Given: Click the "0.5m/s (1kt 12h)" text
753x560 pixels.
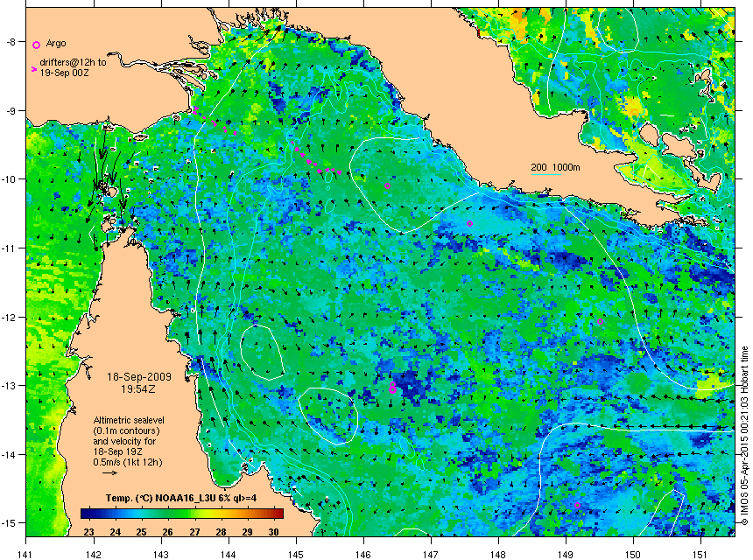Looking at the screenshot, I should [x=128, y=462].
